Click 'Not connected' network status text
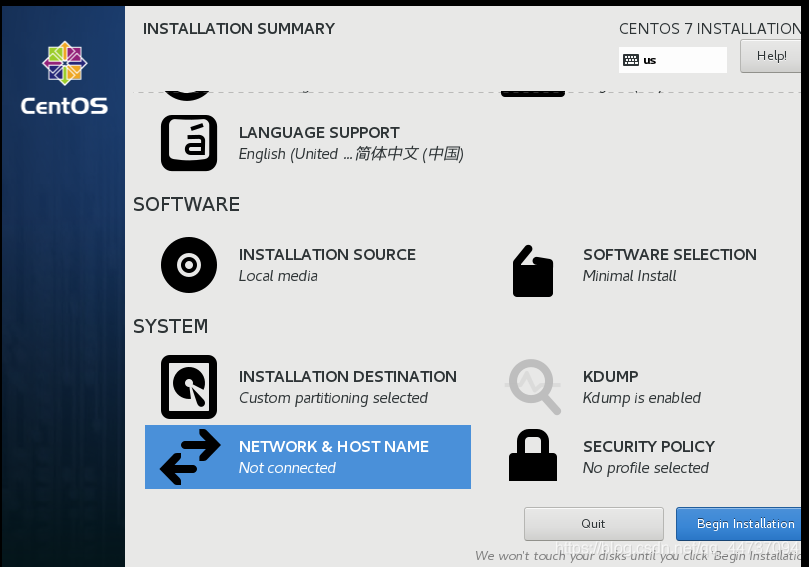 [x=287, y=468]
